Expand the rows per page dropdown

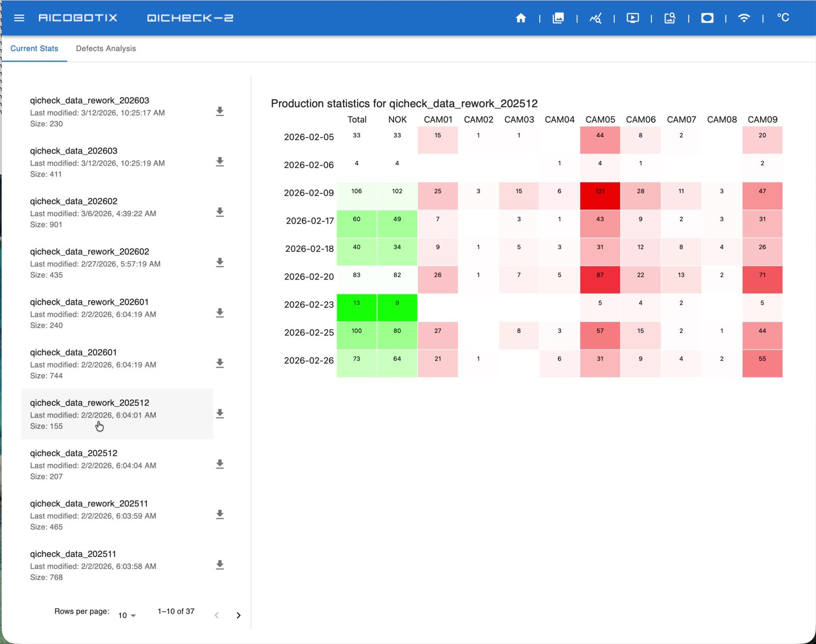click(x=127, y=615)
